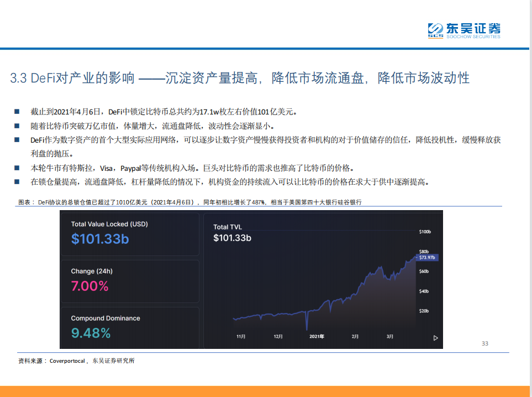532x397 pixels.
Task: Expand the 2021年 axis label
Action: [x=317, y=336]
